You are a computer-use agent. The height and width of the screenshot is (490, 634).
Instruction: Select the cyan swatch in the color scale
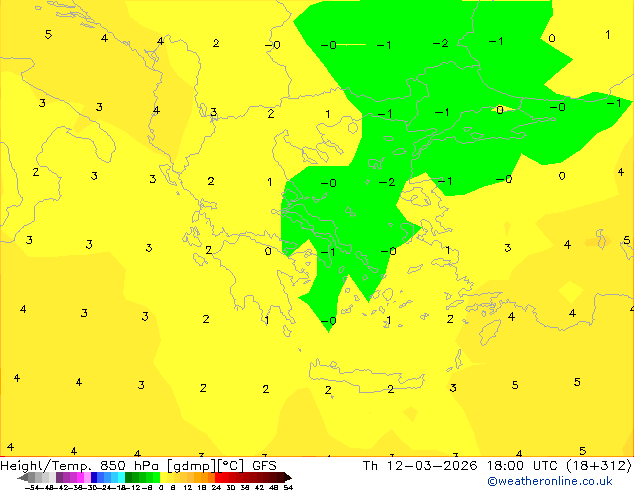coord(121,477)
